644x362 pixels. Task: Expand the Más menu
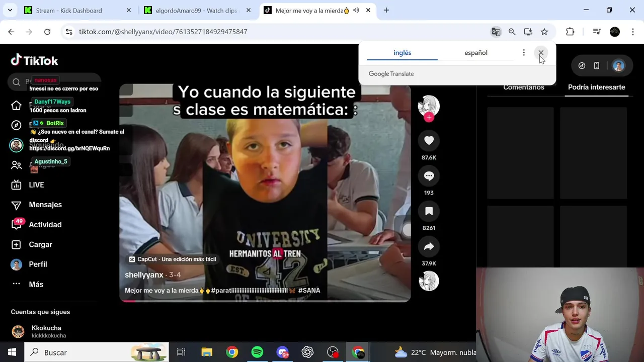pos(36,284)
